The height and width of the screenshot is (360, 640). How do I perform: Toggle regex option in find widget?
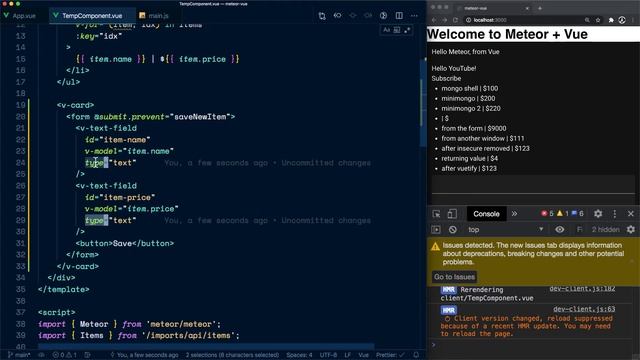click(x=407, y=30)
